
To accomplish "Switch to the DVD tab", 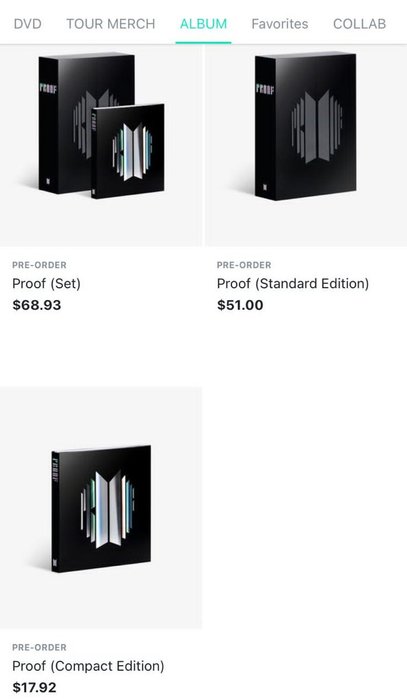I will [x=28, y=24].
